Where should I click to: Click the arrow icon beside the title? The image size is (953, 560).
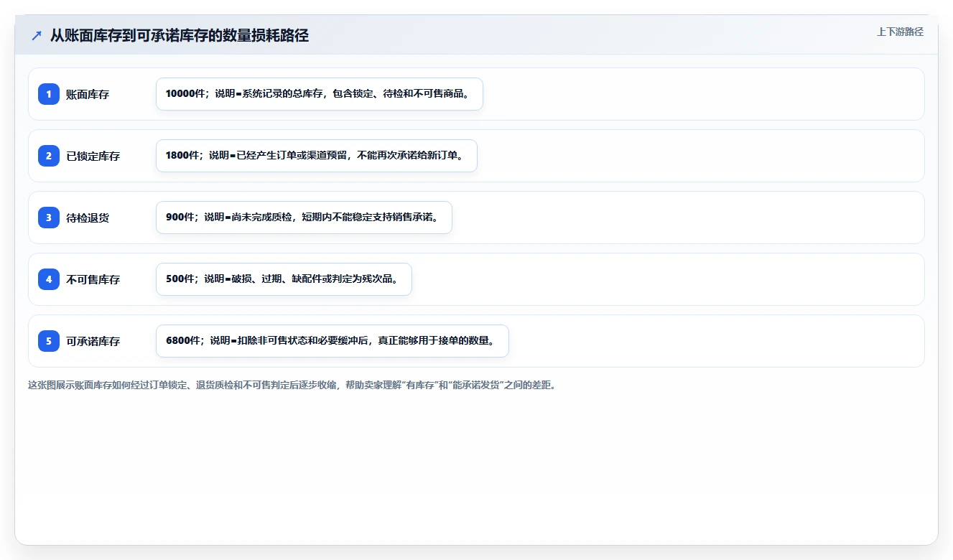tap(37, 36)
